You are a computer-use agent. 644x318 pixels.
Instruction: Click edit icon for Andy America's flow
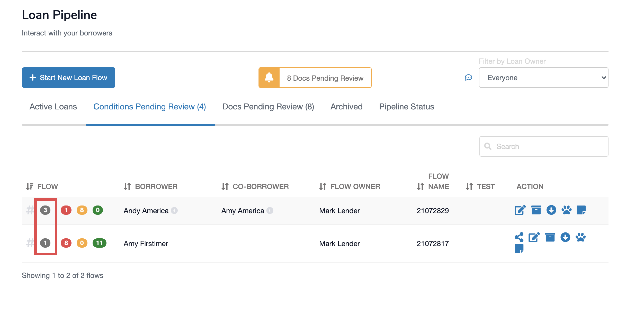[520, 210]
